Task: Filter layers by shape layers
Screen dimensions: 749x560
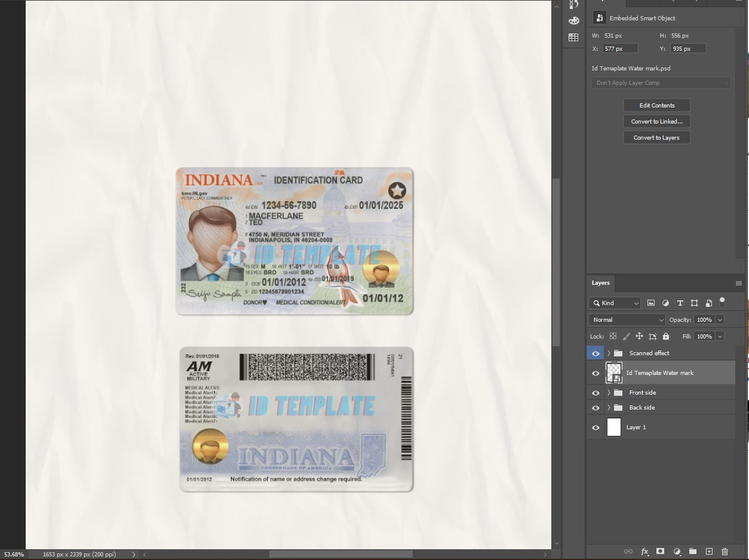Action: coord(694,303)
